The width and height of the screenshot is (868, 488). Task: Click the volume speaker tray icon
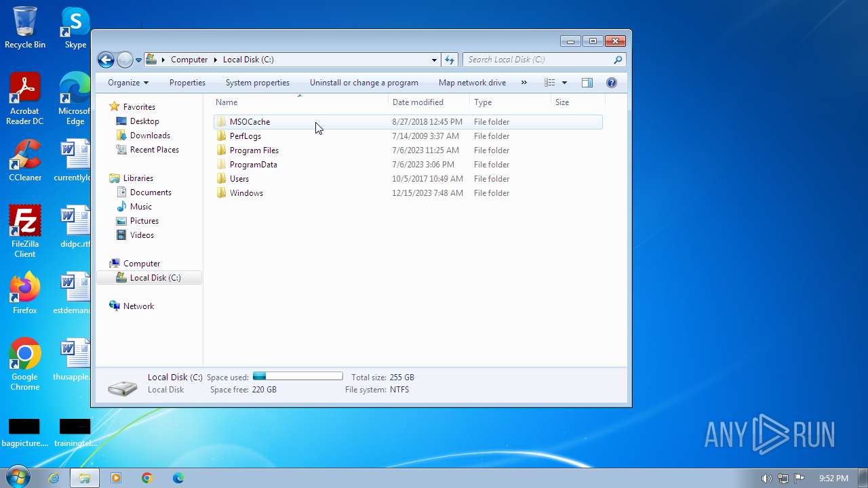pos(766,479)
